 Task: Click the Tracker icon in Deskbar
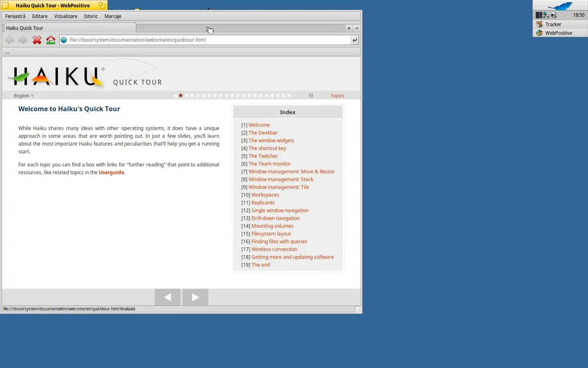pyautogui.click(x=539, y=24)
